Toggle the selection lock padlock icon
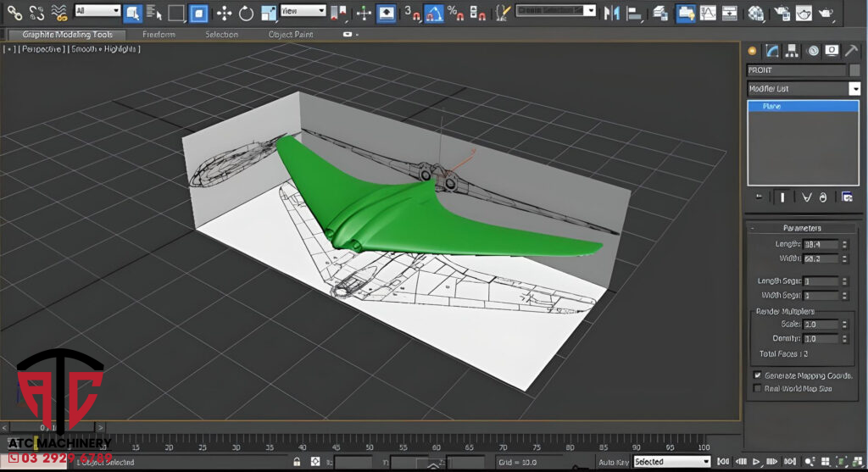 click(296, 462)
